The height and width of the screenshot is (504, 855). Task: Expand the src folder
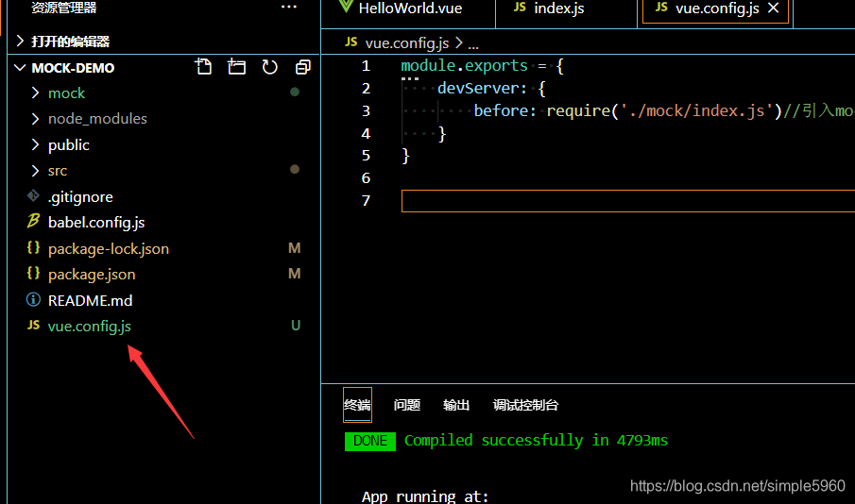point(36,171)
